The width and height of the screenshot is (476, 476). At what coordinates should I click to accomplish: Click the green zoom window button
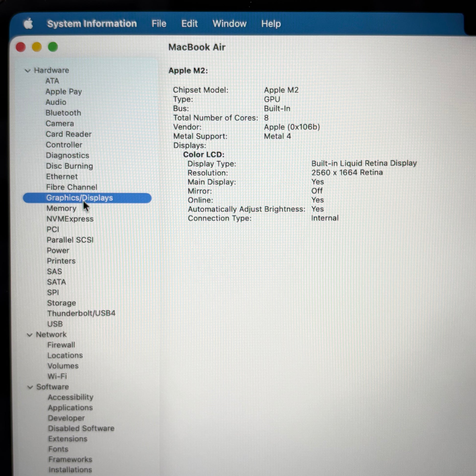pyautogui.click(x=53, y=47)
